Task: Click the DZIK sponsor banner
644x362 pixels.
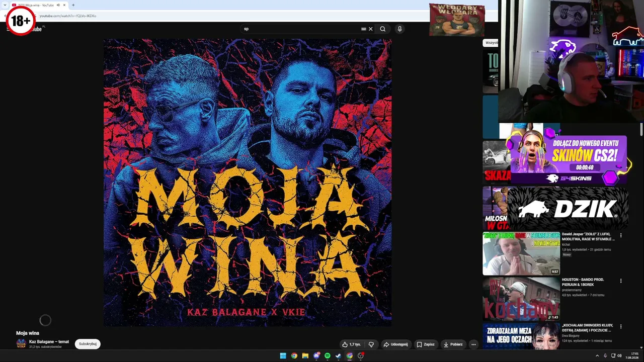Action: click(x=568, y=209)
